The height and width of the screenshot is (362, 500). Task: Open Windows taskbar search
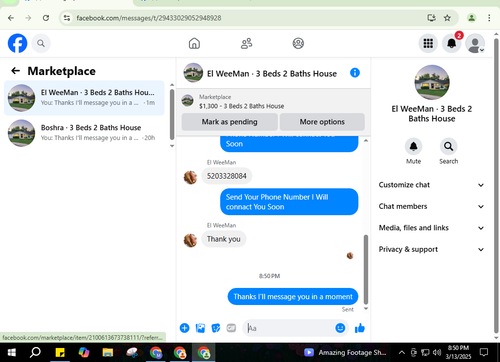pos(35,352)
